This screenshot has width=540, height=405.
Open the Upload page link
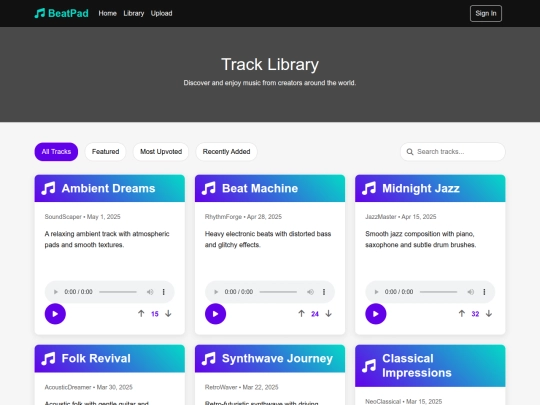tap(161, 13)
